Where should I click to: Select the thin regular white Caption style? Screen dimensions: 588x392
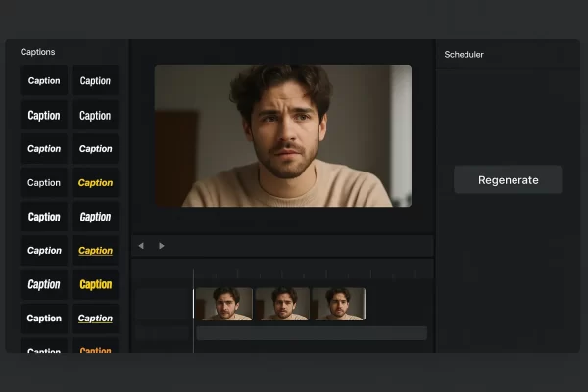click(44, 183)
